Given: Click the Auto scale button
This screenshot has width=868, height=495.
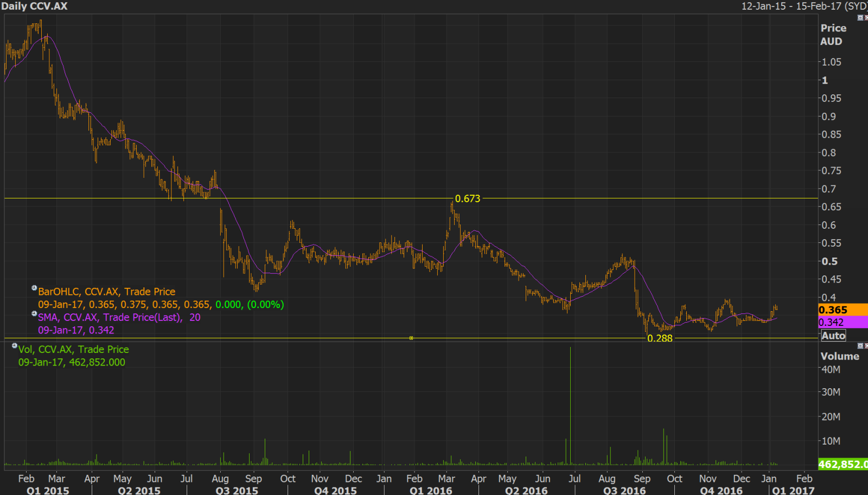Looking at the screenshot, I should point(833,336).
